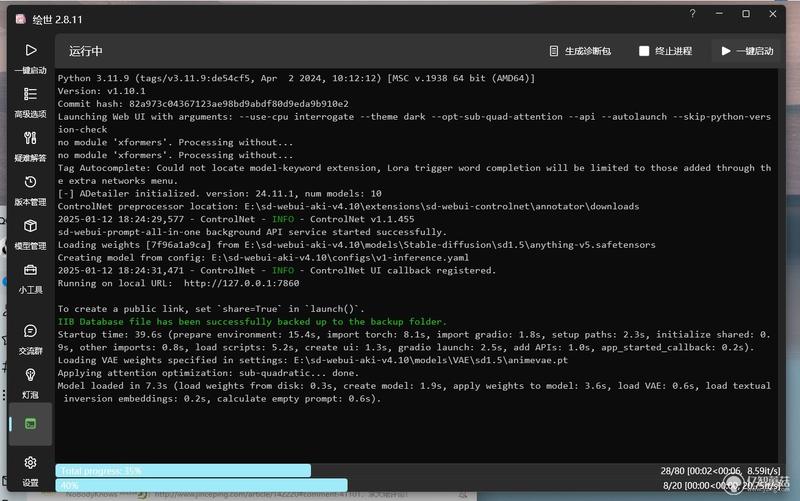Click the 一键启动 launch button at top right
The width and height of the screenshot is (800, 501).
coord(747,51)
